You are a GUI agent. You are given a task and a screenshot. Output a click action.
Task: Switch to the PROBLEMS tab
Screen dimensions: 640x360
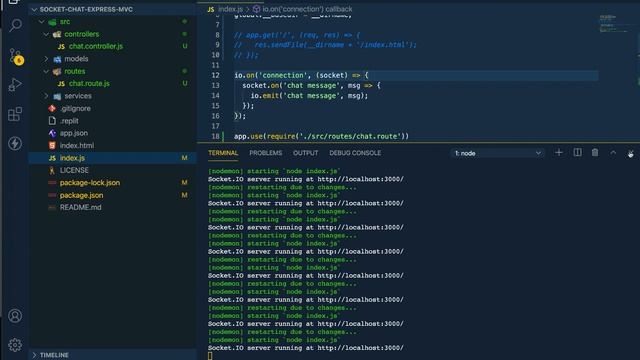coord(266,153)
